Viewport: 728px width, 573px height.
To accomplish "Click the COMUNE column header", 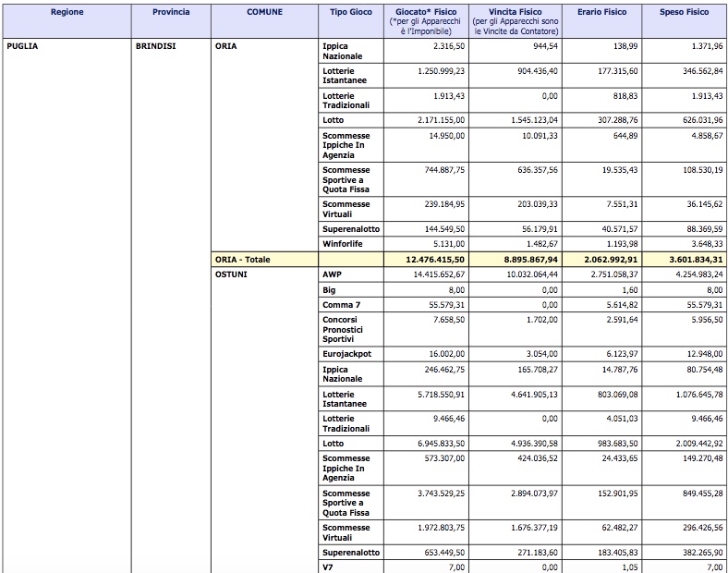I will click(264, 12).
